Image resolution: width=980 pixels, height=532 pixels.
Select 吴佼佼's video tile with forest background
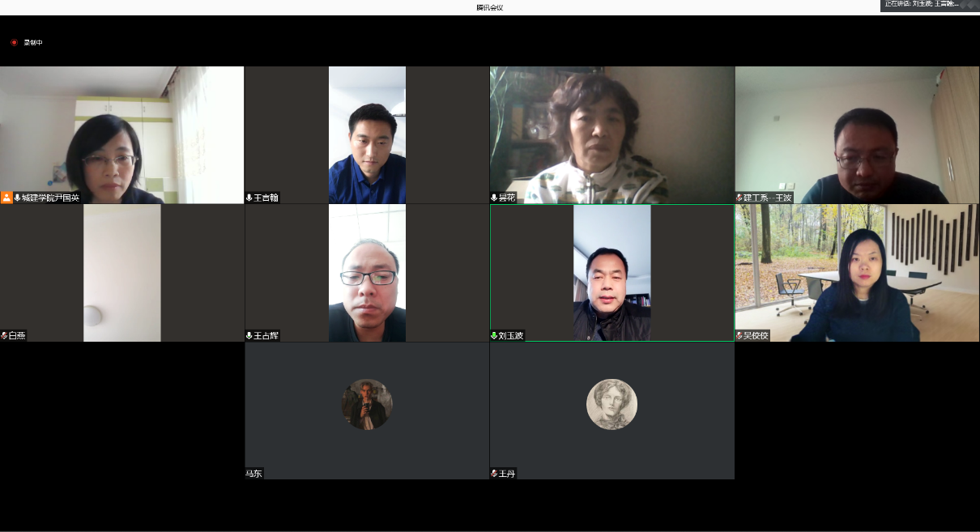tap(857, 272)
